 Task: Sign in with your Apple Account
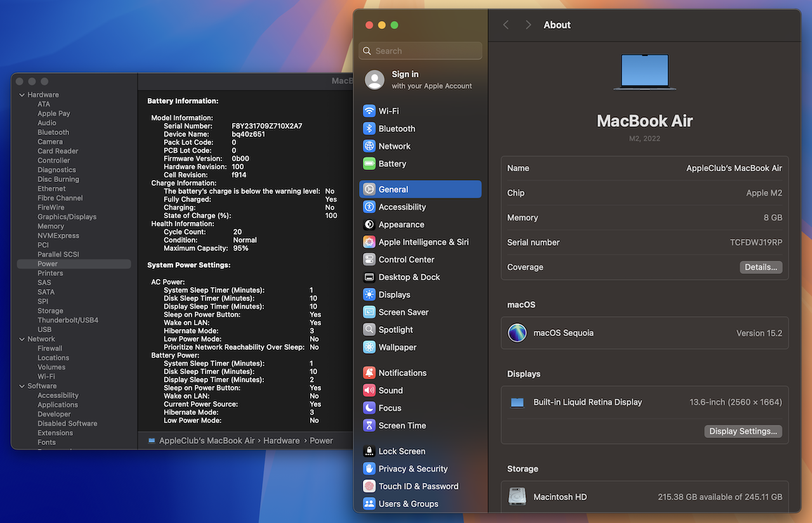coord(420,80)
